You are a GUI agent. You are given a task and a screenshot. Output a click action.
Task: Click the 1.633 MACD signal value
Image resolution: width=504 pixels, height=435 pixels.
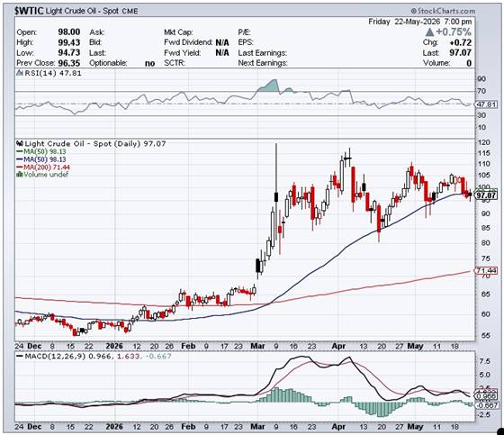tap(129, 356)
